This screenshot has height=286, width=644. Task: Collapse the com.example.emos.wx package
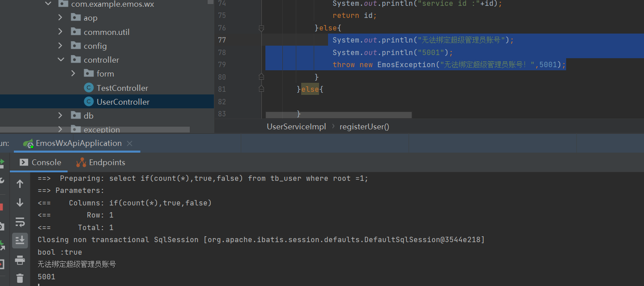click(x=48, y=4)
